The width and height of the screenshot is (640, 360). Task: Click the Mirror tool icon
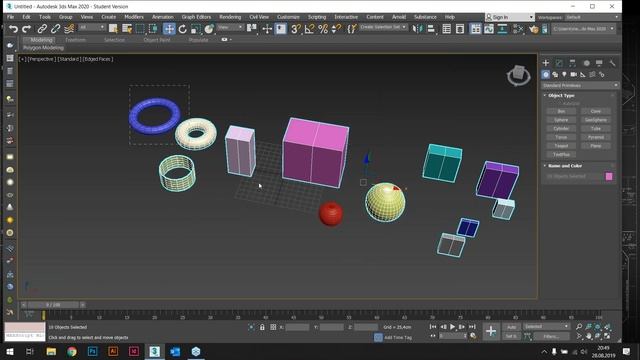(417, 29)
